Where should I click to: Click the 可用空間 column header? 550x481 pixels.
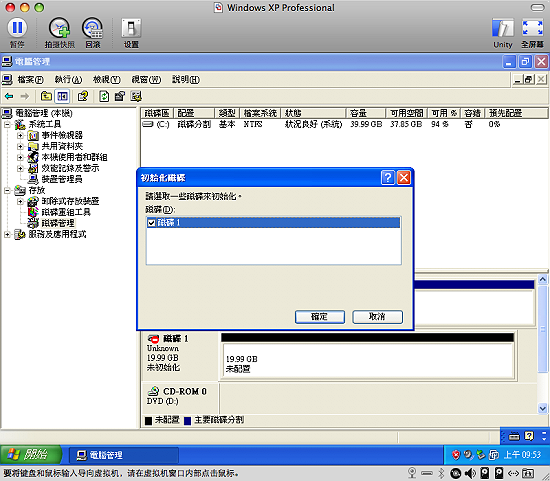coord(407,113)
